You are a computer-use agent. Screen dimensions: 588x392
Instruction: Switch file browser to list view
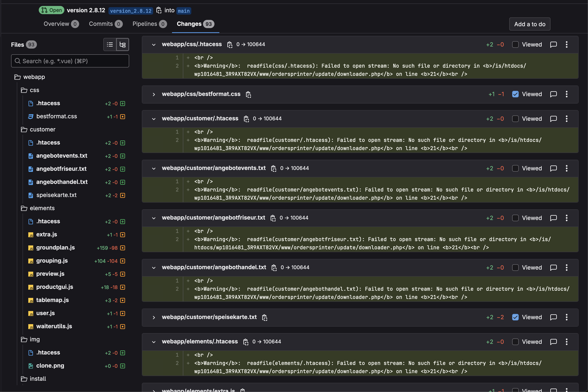[x=110, y=44]
